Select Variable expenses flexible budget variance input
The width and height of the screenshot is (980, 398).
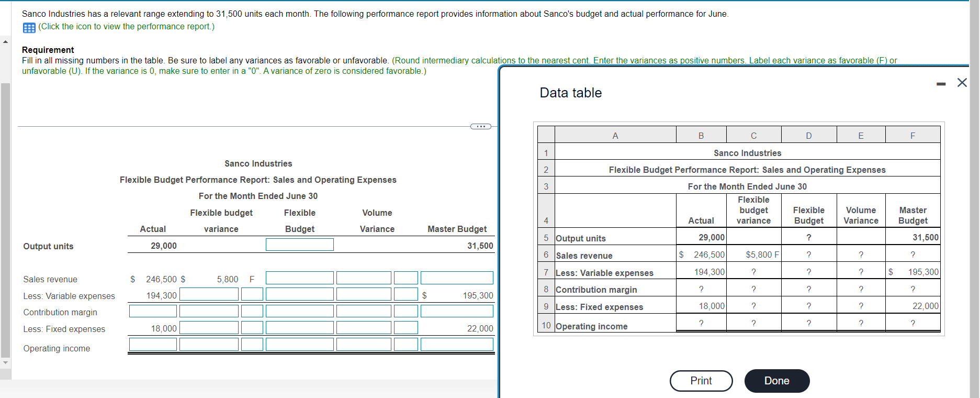(x=209, y=294)
